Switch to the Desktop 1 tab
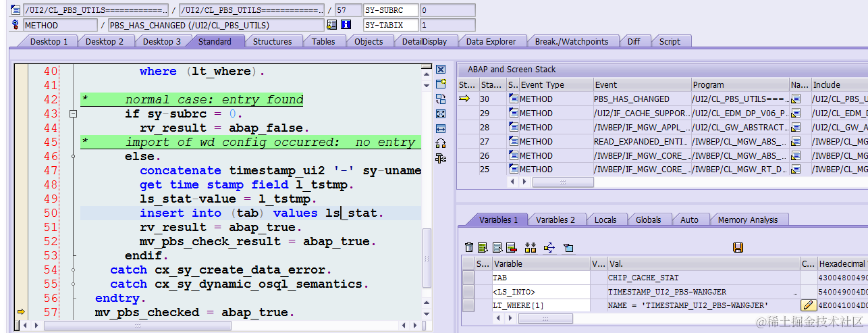The image size is (868, 333). coord(49,41)
